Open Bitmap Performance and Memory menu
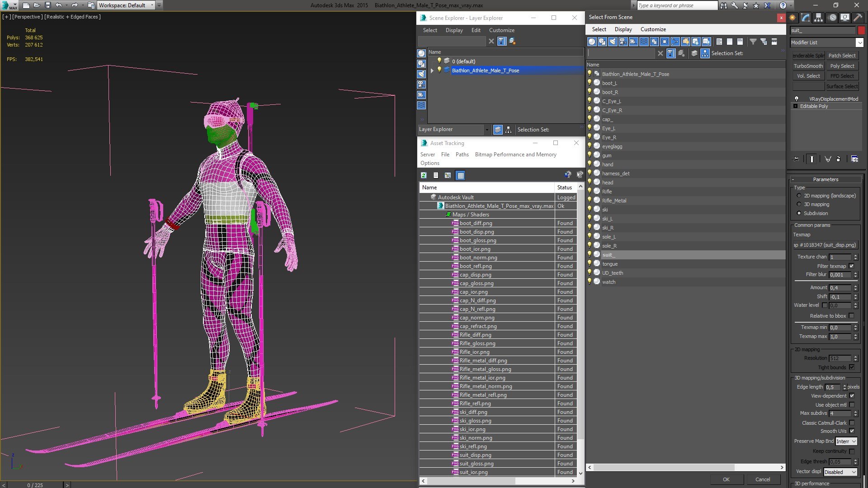Viewport: 868px width, 488px height. click(x=515, y=155)
